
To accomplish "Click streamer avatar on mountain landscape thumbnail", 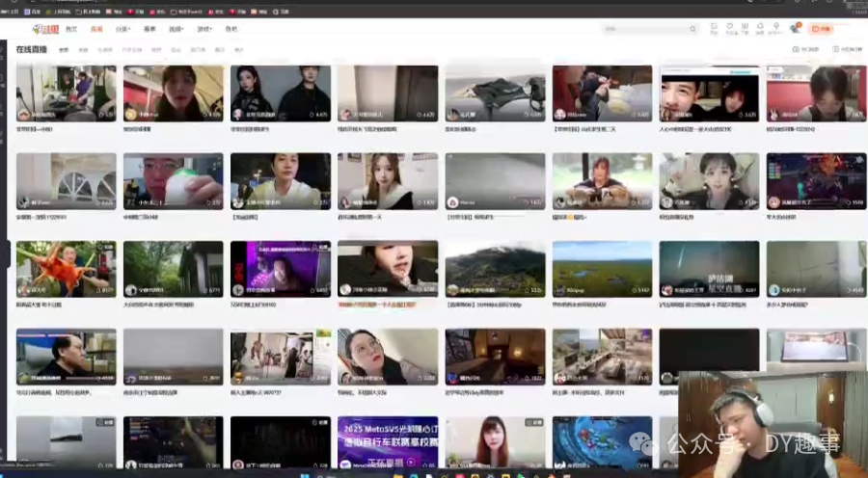I will coord(453,290).
